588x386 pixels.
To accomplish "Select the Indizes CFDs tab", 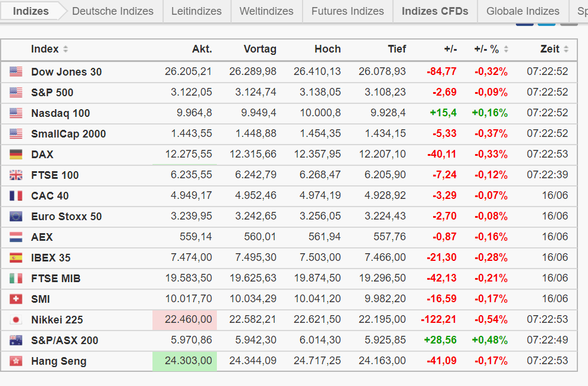I will (x=435, y=11).
